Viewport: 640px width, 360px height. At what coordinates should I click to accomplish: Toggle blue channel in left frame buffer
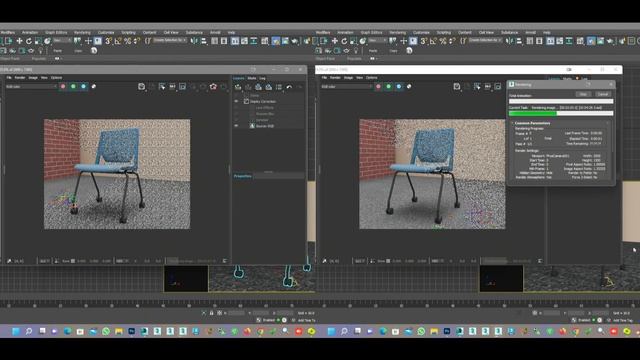click(83, 87)
